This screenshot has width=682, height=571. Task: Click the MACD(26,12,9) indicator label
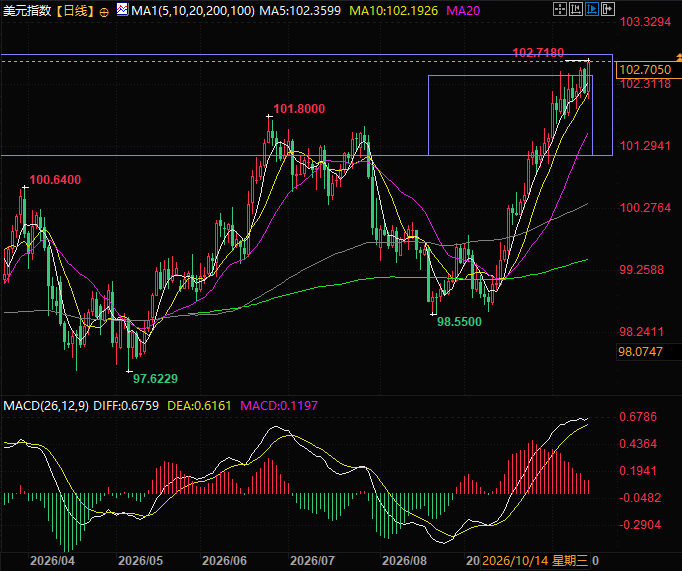(46, 406)
